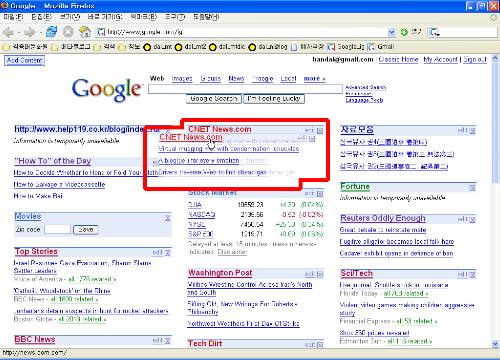Remove the Top Stories module via X icon

168,253
